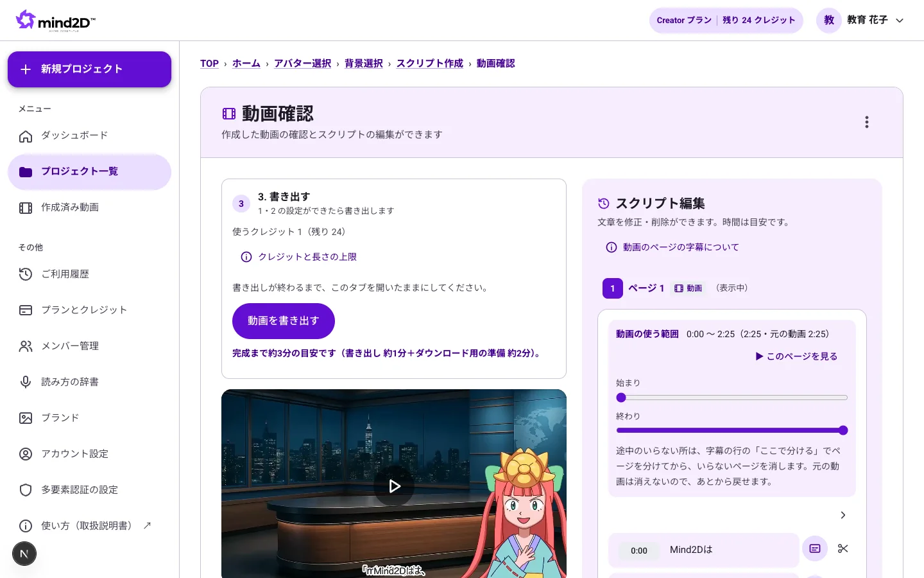Open 作成済み動画 from the menu
The height and width of the screenshot is (578, 924).
click(x=89, y=207)
